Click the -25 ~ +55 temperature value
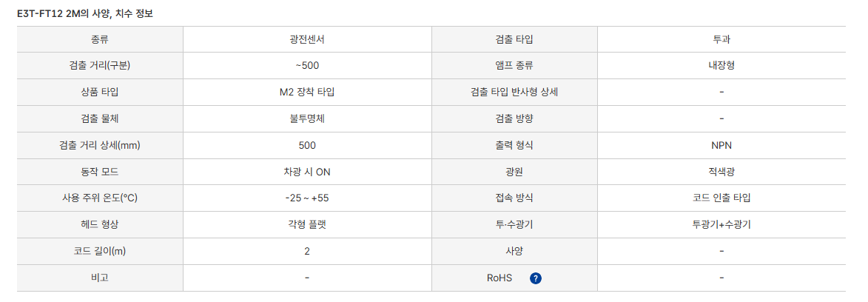Image resolution: width=868 pixels, height=302 pixels. [x=307, y=198]
